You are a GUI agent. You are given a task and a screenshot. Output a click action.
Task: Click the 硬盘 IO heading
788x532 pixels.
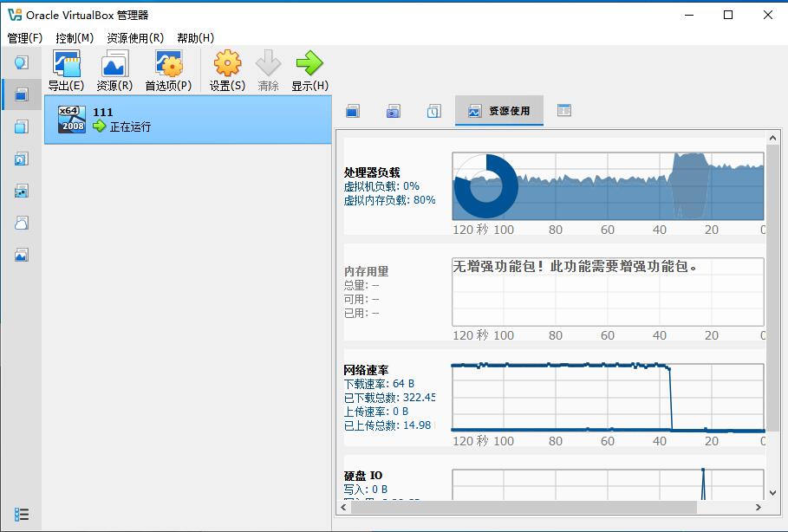pos(363,476)
